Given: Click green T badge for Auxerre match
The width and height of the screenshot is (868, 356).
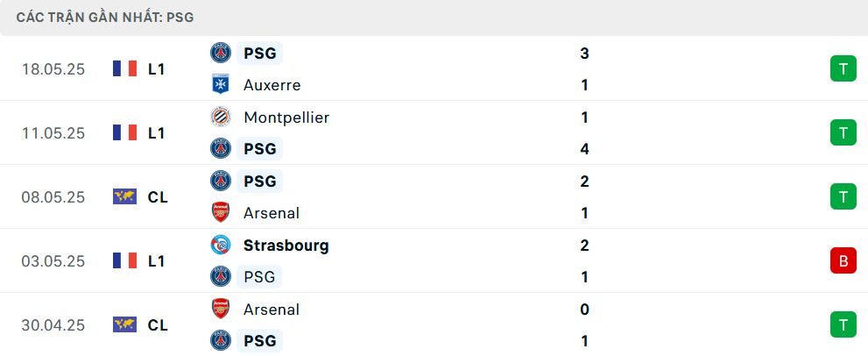Looking at the screenshot, I should pos(843,68).
